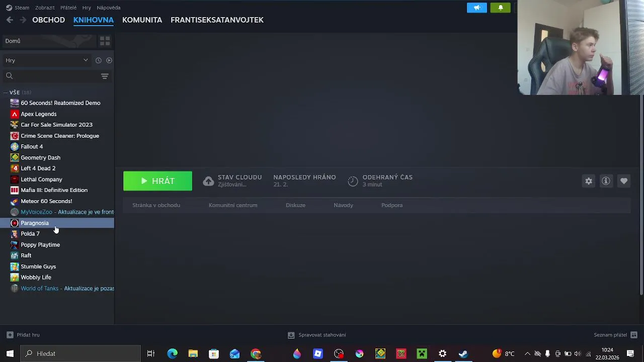The height and width of the screenshot is (362, 644).
Task: Select Raft game icon
Action: coord(15,255)
